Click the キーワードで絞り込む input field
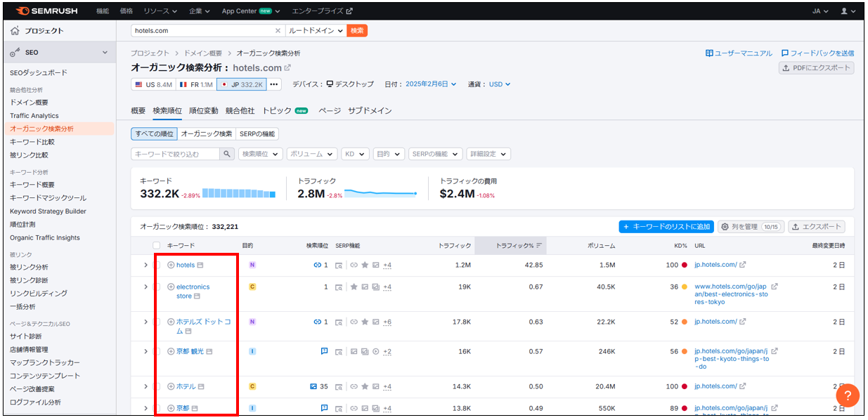868x420 pixels. pyautogui.click(x=176, y=154)
